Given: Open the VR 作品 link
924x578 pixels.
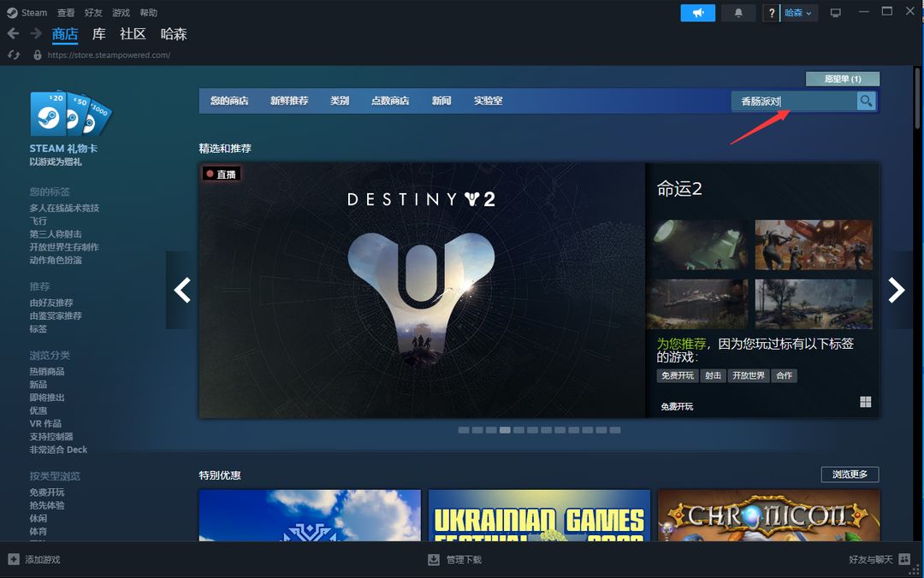Looking at the screenshot, I should [x=45, y=423].
